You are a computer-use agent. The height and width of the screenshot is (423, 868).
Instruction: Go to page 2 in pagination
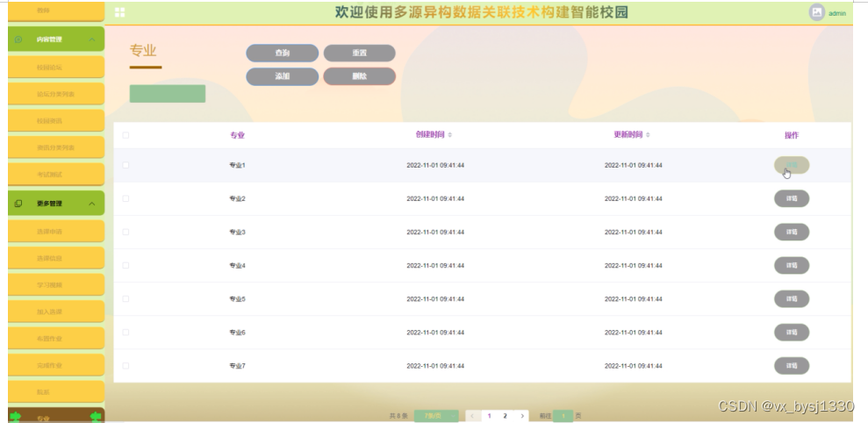tap(505, 416)
